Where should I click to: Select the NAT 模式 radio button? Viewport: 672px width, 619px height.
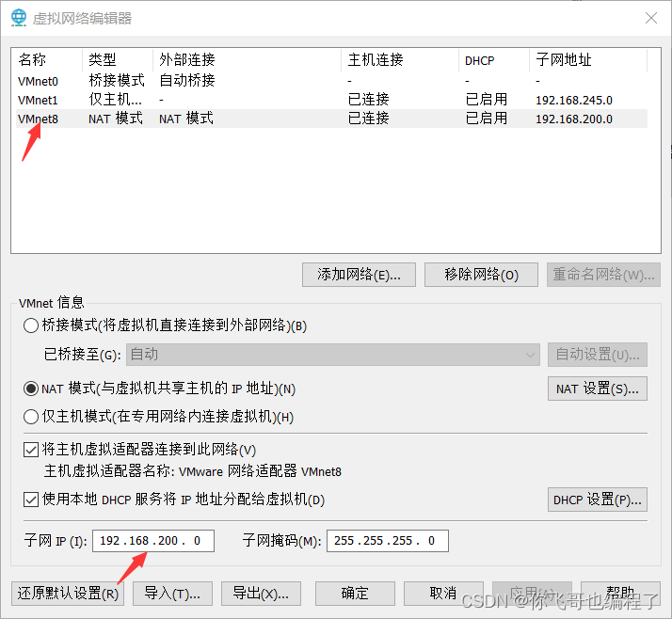[x=31, y=389]
